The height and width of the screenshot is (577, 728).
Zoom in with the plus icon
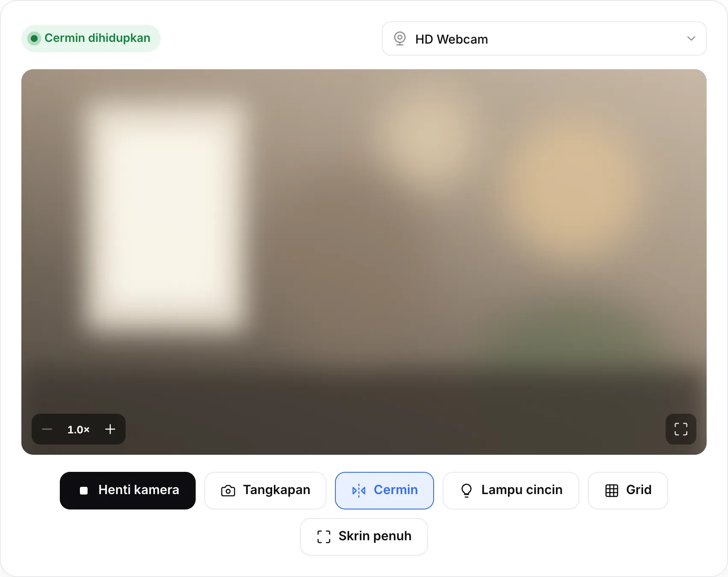[x=110, y=429]
